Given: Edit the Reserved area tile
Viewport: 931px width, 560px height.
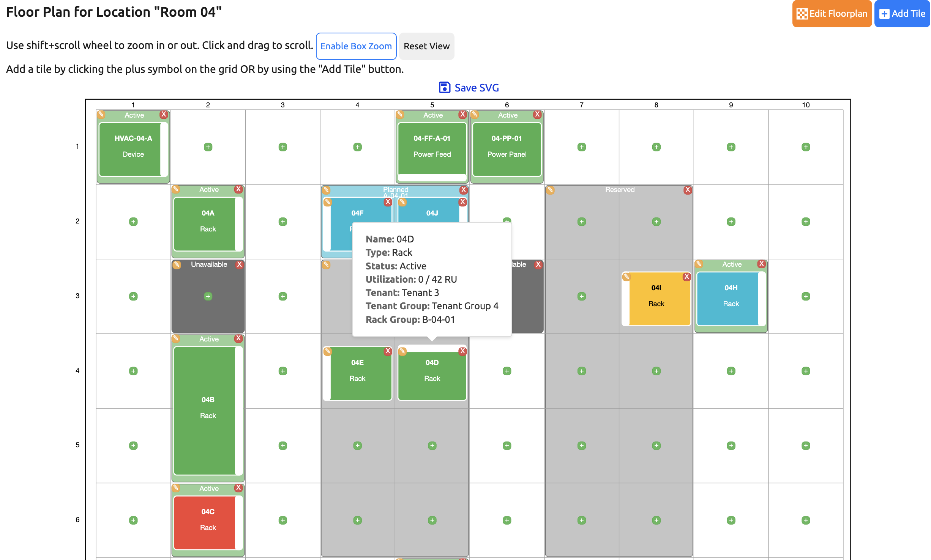Looking at the screenshot, I should point(550,190).
